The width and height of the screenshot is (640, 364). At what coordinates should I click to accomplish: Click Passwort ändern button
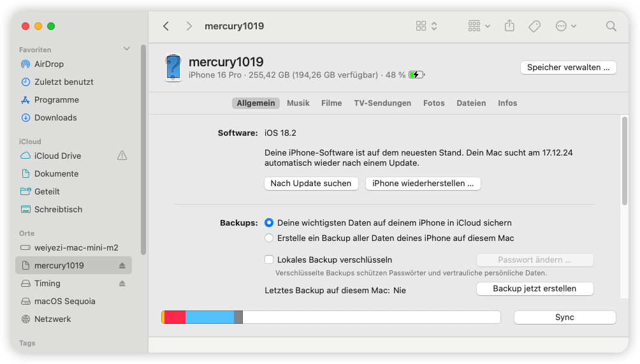(535, 260)
